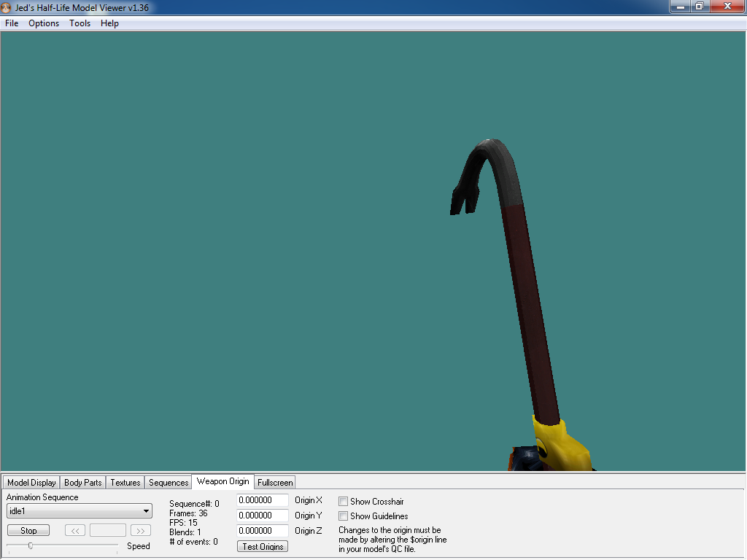Click the 'FPS: 15' text
Viewport: 747px width, 560px height.
coord(183,523)
